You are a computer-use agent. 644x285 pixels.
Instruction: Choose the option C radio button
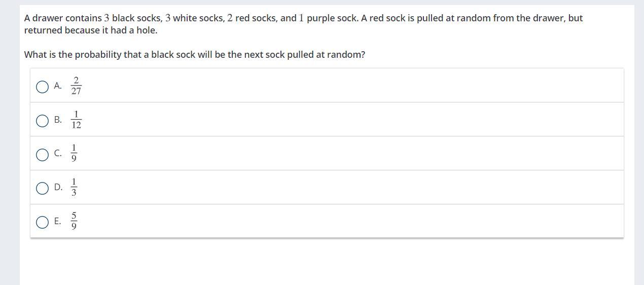[x=43, y=155]
